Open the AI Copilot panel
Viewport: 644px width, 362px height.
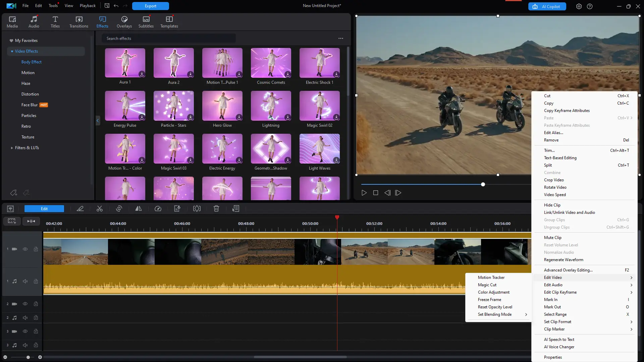(x=547, y=6)
